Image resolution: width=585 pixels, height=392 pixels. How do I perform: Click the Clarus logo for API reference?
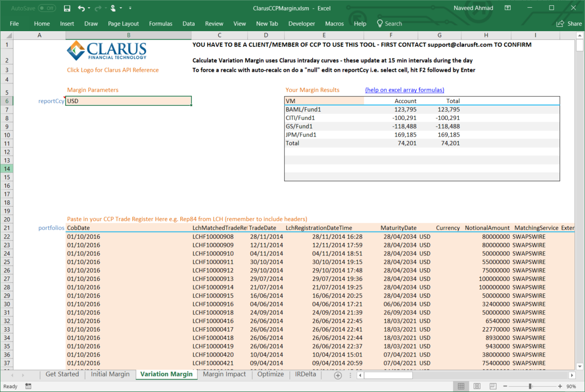pyautogui.click(x=106, y=51)
